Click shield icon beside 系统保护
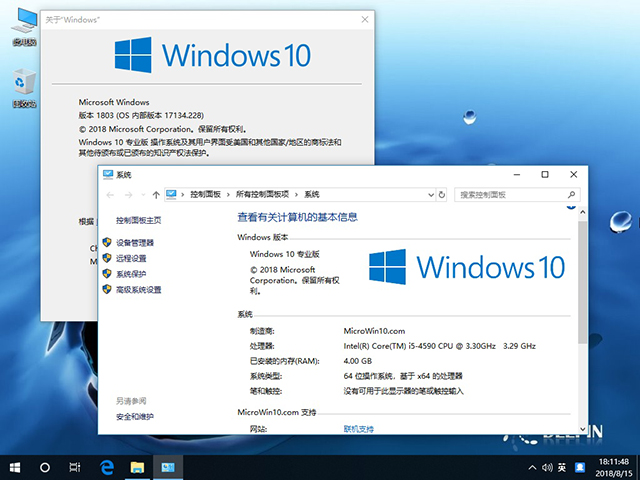This screenshot has width=640, height=480. point(107,273)
